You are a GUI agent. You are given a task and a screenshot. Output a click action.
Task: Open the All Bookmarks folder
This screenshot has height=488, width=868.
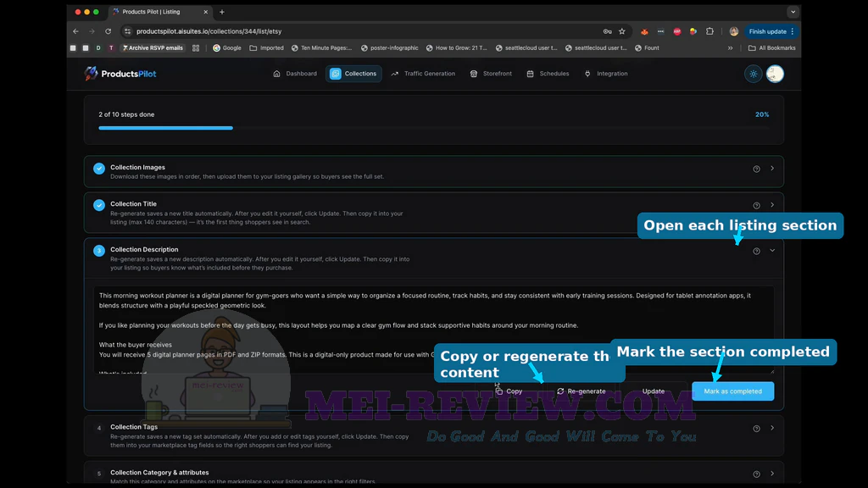[771, 48]
